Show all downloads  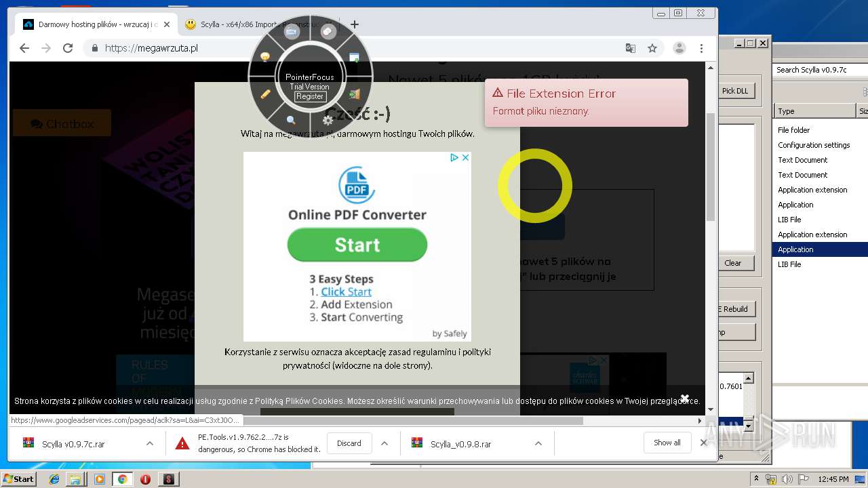pos(667,443)
